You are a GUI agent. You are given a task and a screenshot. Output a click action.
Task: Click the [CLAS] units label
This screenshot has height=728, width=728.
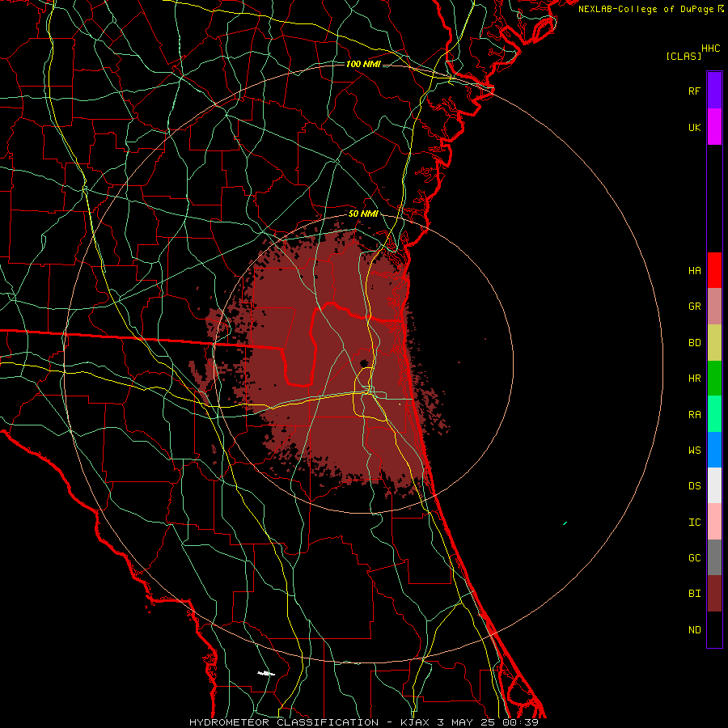pos(684,56)
